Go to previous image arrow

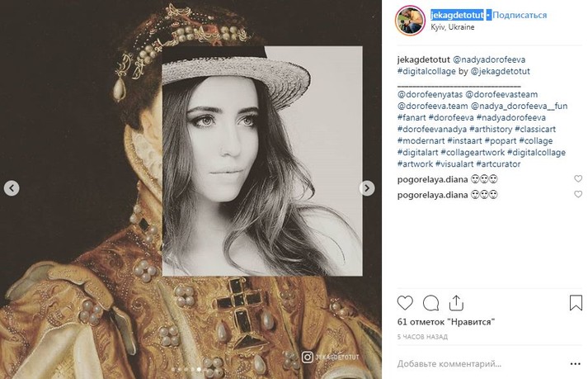click(12, 188)
